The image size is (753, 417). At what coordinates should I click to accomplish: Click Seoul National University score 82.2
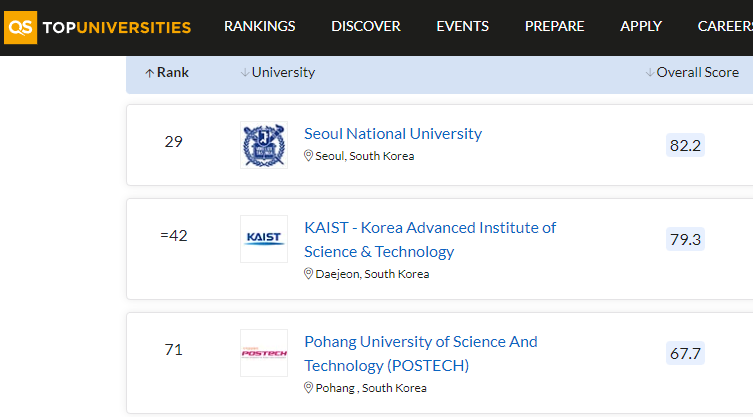click(x=685, y=145)
